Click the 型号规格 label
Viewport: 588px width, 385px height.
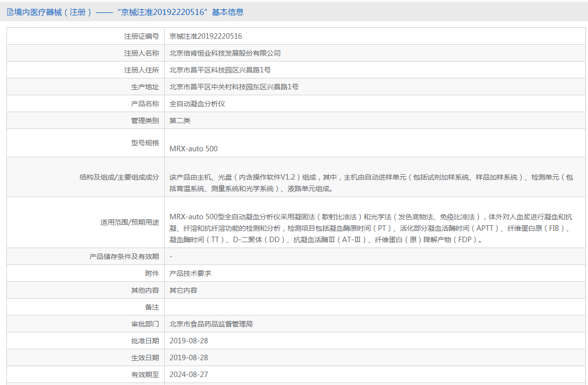(x=145, y=143)
